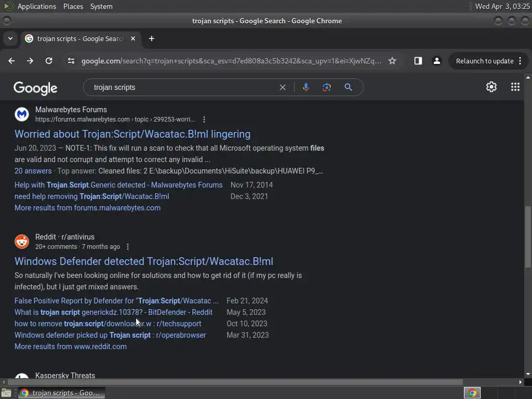Open Help with Trojan.Script.Generic detected link

point(118,185)
